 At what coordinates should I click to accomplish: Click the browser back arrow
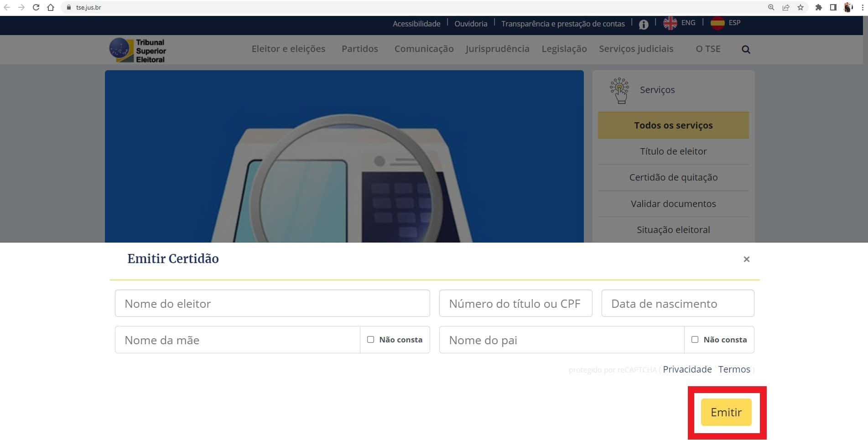[x=7, y=7]
